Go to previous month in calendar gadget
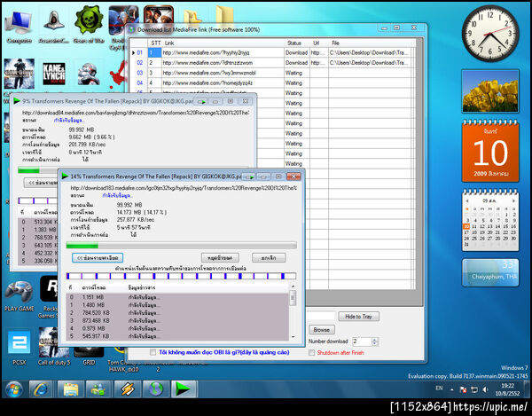 pos(467,200)
